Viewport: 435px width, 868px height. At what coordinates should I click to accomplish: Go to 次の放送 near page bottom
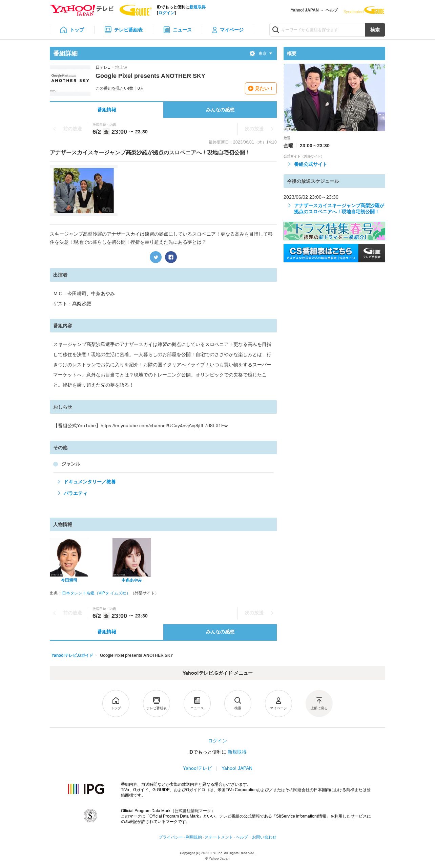click(258, 613)
